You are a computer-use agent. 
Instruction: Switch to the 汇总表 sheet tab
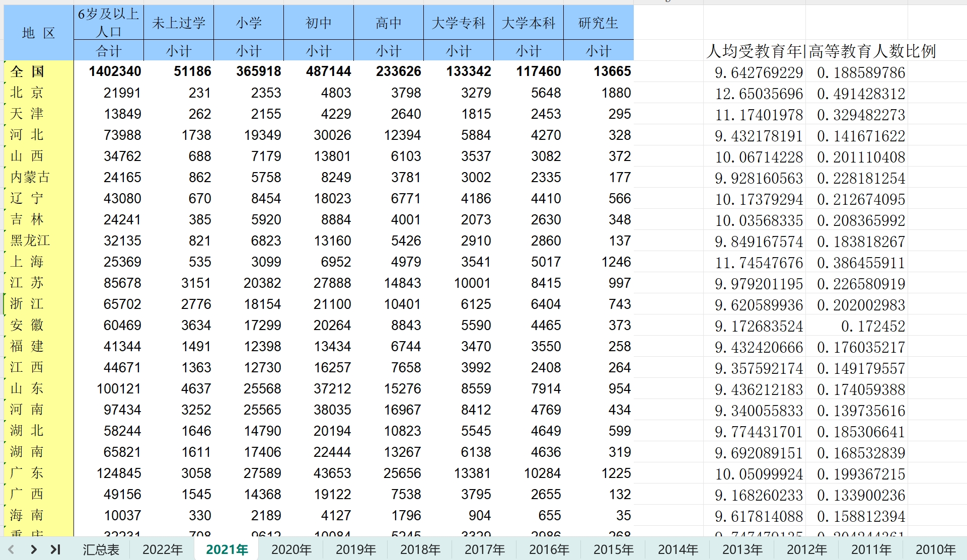[x=101, y=549]
